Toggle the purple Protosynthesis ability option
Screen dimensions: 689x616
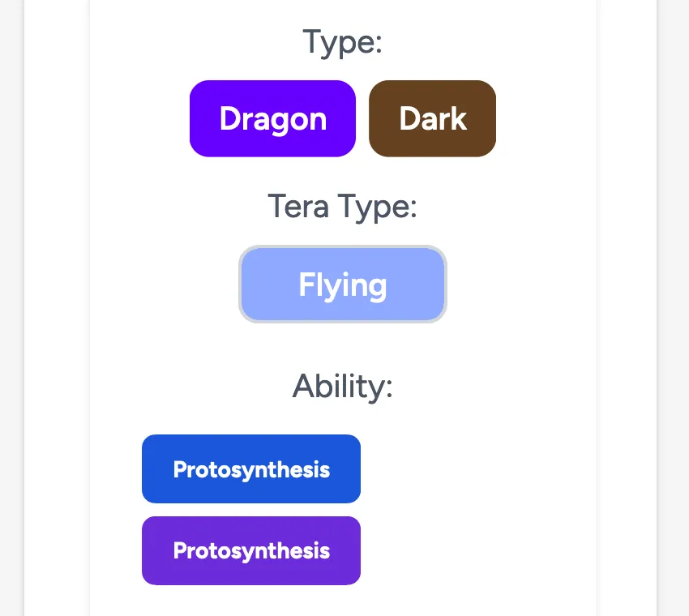click(x=251, y=550)
